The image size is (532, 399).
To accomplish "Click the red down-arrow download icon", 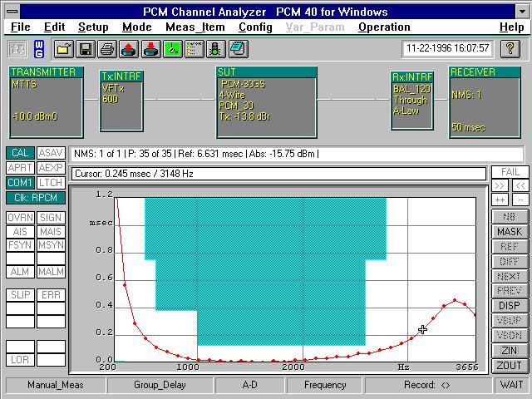I will point(150,48).
